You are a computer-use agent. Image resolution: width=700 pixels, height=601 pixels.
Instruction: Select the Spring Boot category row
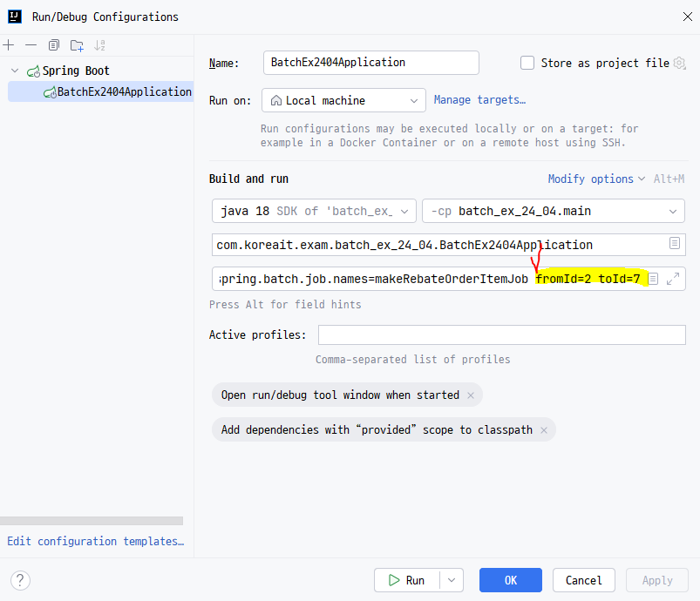click(97, 71)
